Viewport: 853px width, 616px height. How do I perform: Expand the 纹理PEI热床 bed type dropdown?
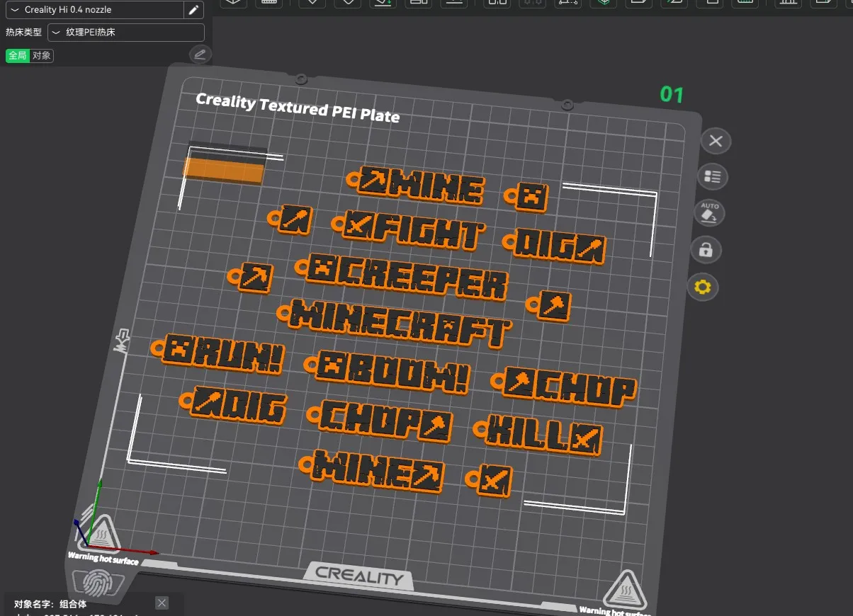tap(126, 33)
